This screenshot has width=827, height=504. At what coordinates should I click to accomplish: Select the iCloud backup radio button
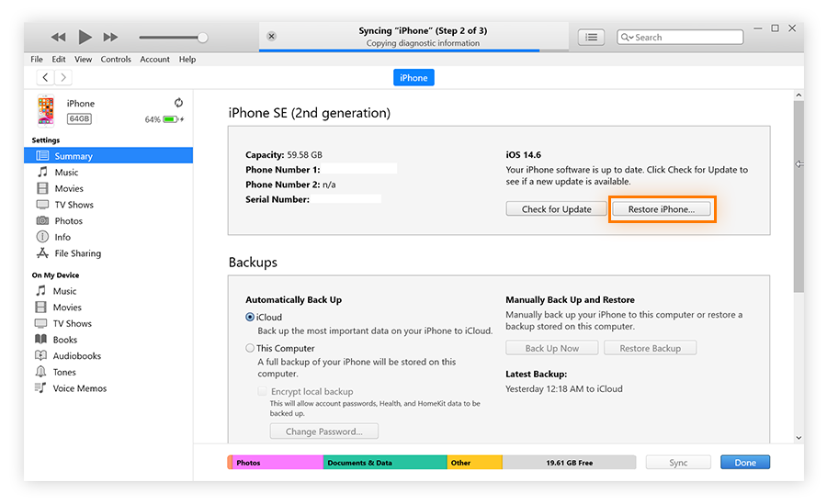tap(250, 317)
